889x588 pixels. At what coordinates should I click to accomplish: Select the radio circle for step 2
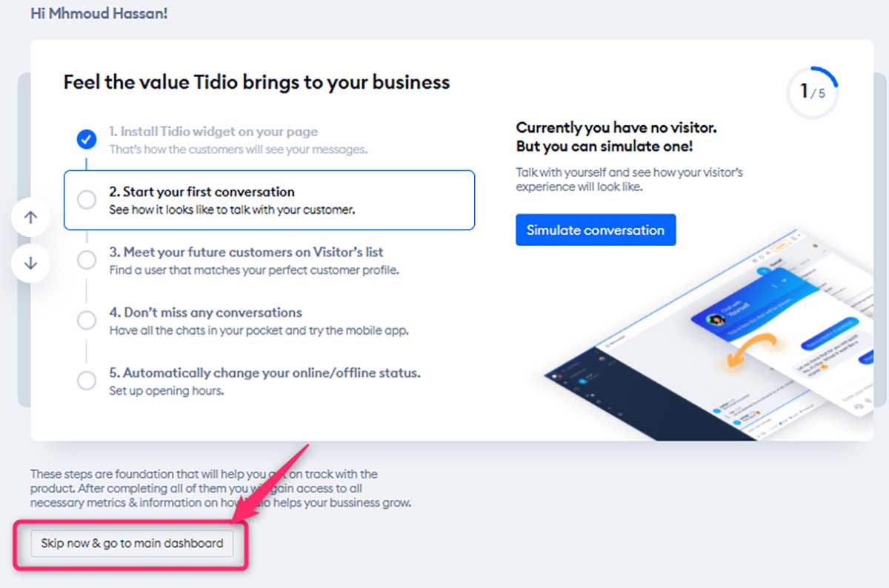pos(87,200)
